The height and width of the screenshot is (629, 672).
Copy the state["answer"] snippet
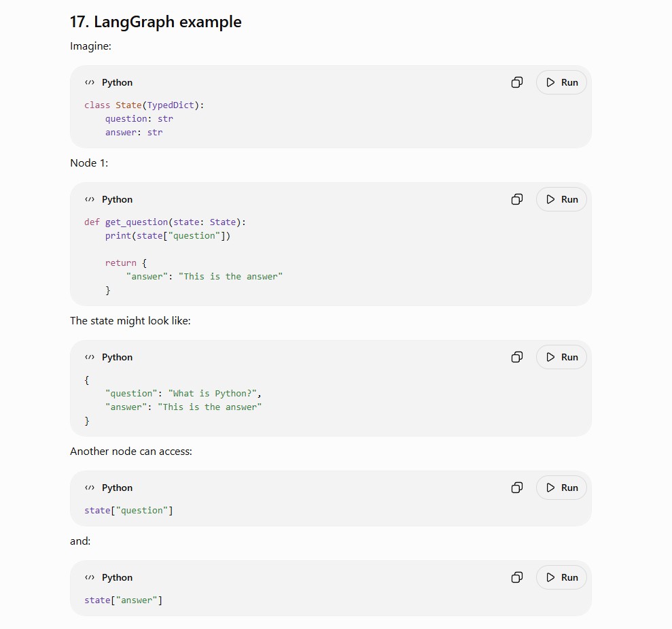[517, 577]
